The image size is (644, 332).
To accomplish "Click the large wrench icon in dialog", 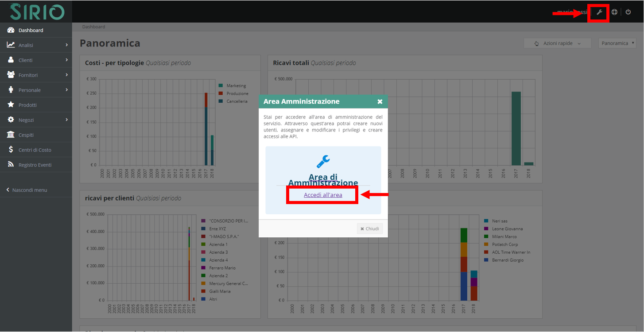I will click(x=323, y=162).
